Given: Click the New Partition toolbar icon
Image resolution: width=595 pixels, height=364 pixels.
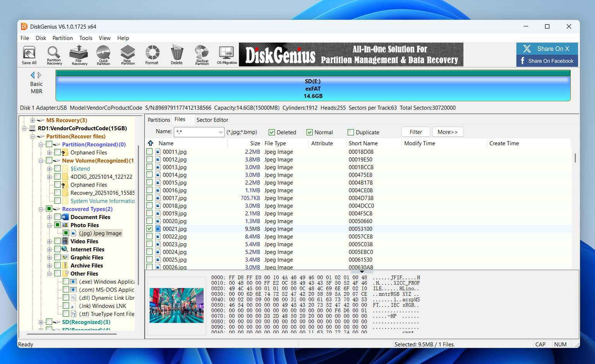Looking at the screenshot, I should click(x=127, y=54).
